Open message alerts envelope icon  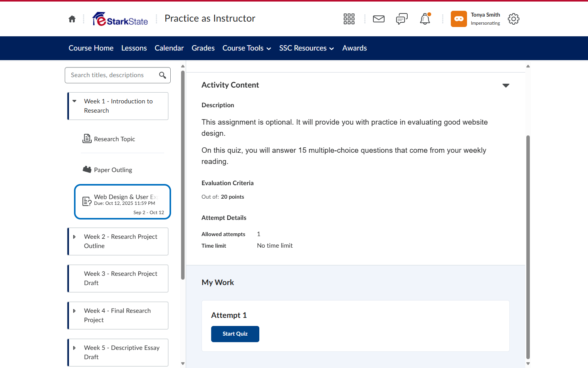[x=379, y=19]
